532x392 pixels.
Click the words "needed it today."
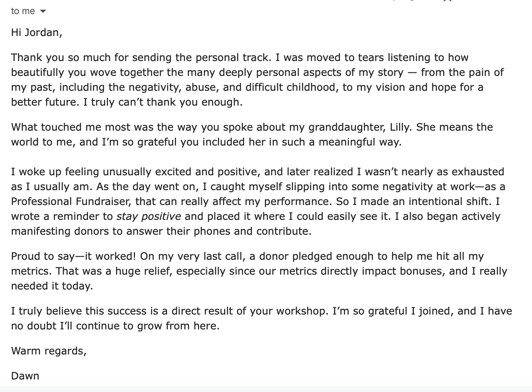coord(52,286)
